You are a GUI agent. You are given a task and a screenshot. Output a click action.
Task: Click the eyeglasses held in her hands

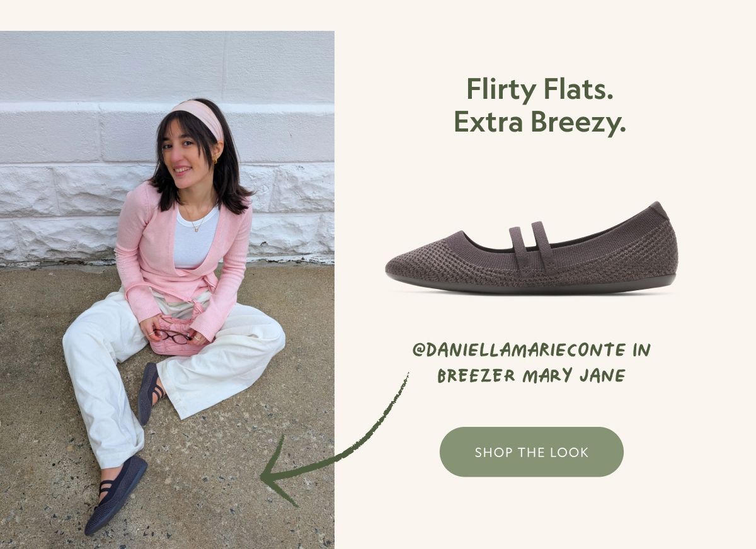[x=172, y=336]
